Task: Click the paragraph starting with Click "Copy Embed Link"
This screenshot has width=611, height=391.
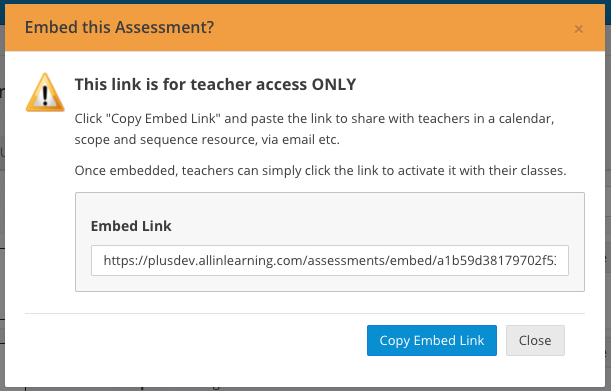Action: [314, 129]
